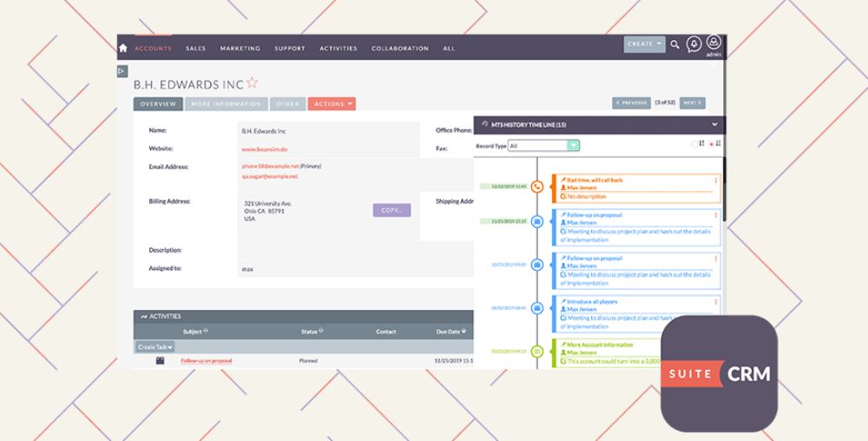Open the Follow-up on proposal link in Activities
This screenshot has height=441, width=868.
tap(207, 361)
